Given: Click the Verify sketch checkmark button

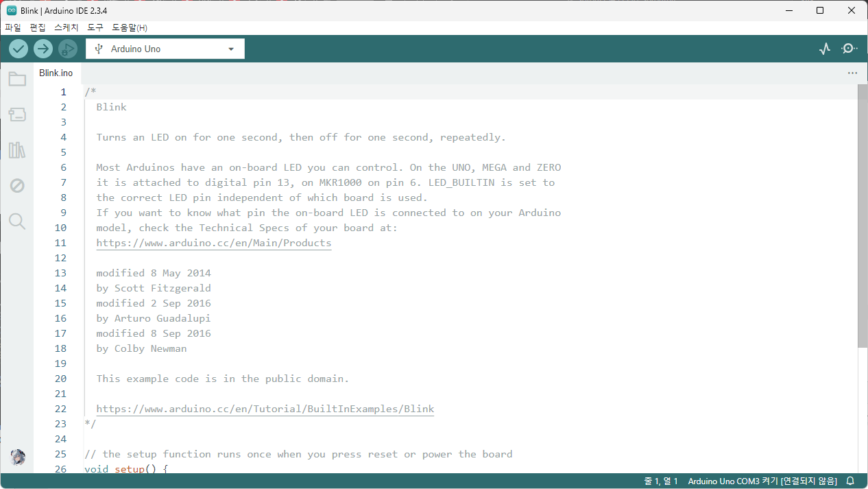Looking at the screenshot, I should [19, 49].
